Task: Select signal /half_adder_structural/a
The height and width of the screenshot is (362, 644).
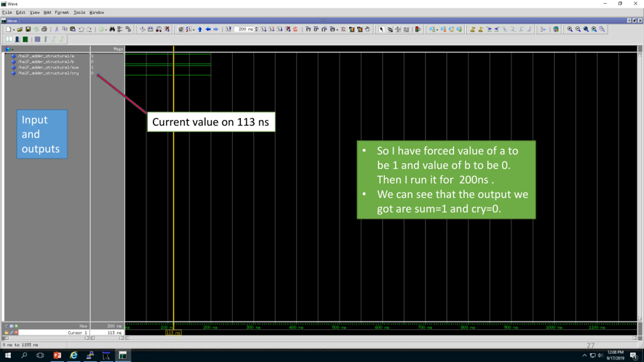Action: tap(46, 56)
